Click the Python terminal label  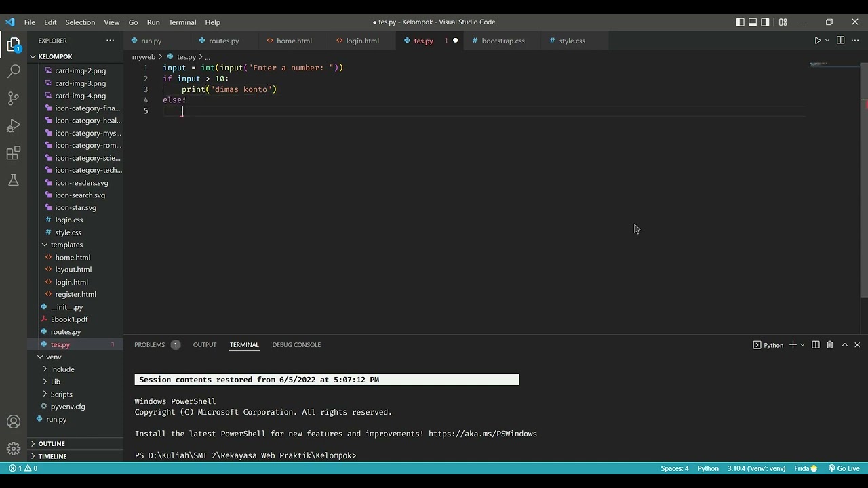tap(768, 345)
